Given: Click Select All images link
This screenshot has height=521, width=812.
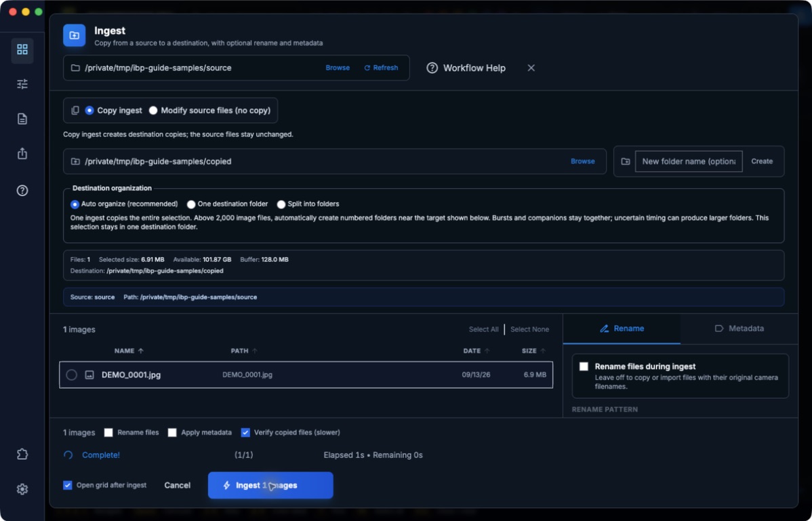Looking at the screenshot, I should tap(484, 329).
